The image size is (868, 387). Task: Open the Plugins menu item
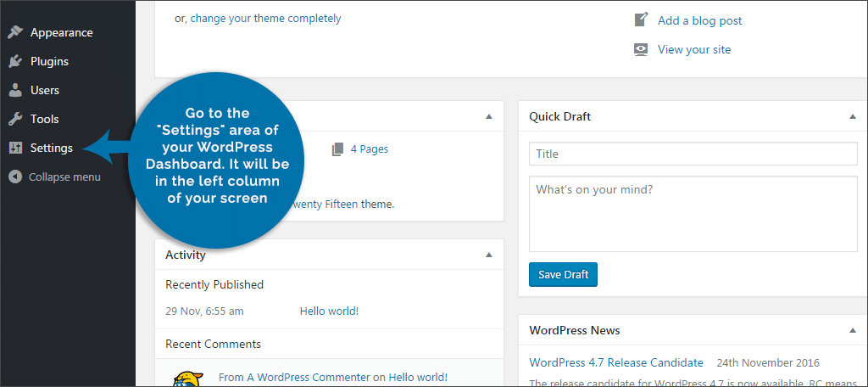coord(49,62)
